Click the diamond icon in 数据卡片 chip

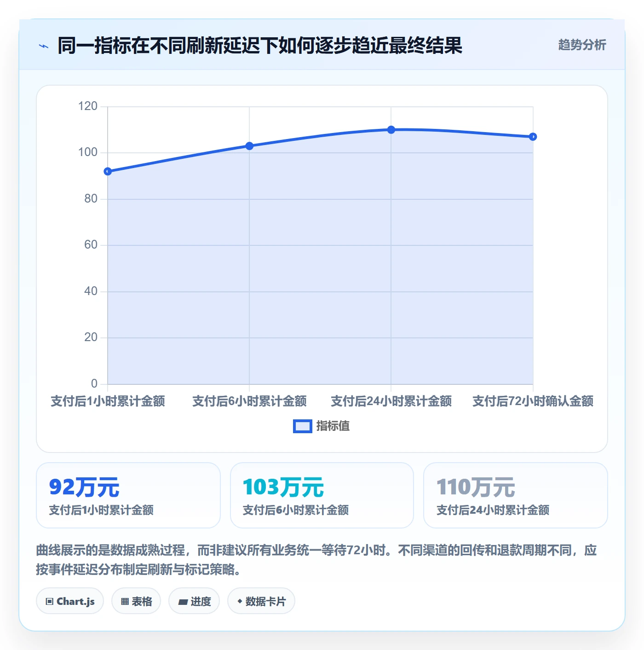tap(240, 601)
